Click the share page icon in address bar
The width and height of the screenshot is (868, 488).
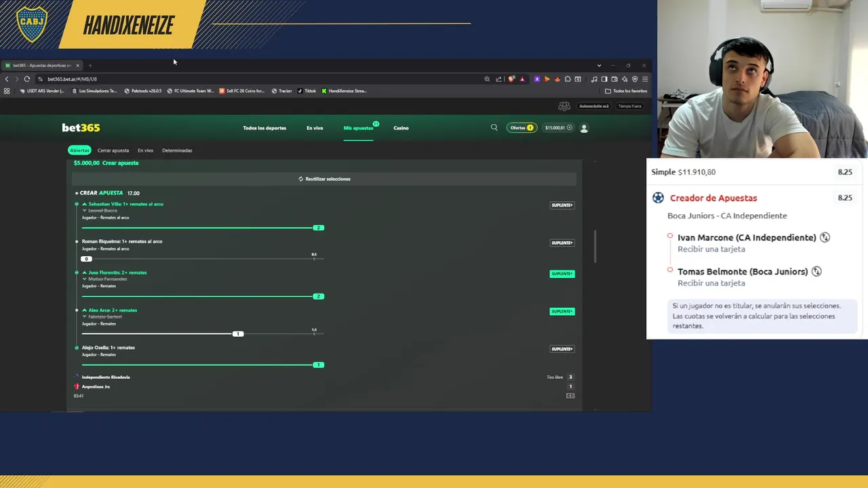tap(499, 79)
